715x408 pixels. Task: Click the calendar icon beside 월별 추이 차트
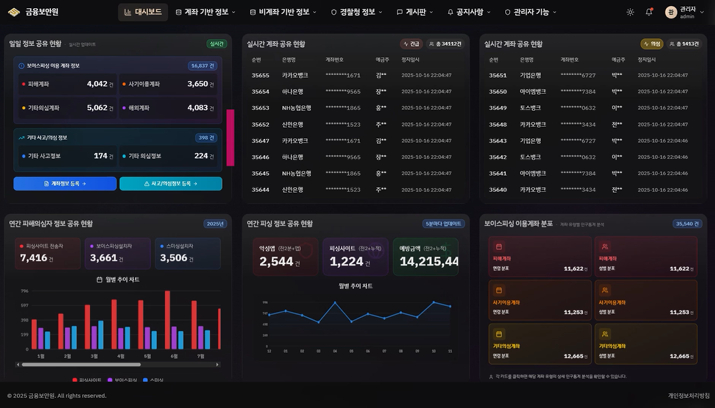coord(99,280)
